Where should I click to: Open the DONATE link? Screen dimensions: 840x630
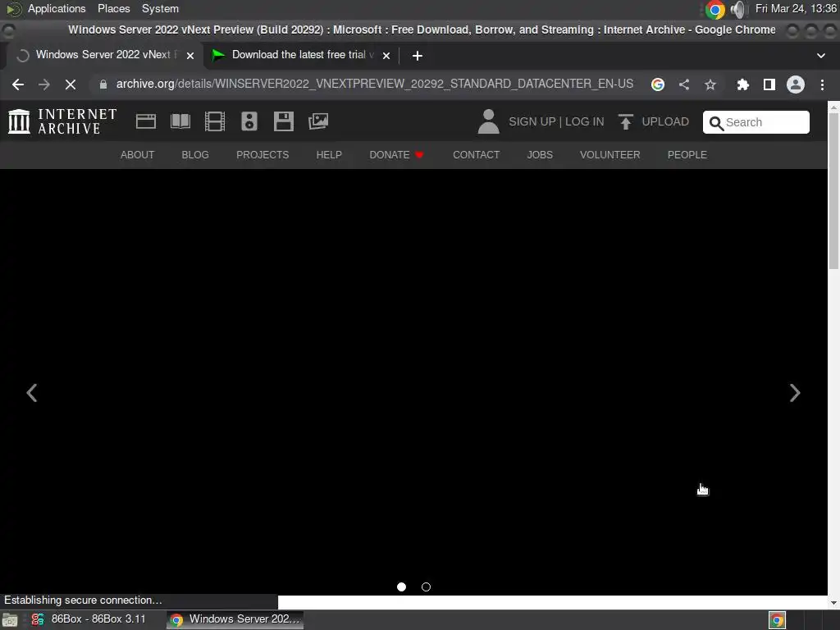click(x=396, y=155)
